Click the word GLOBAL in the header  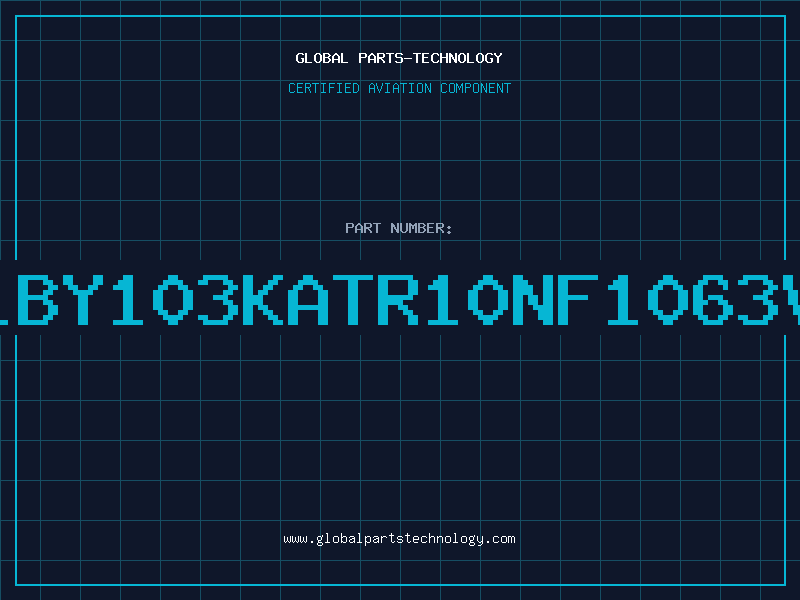(x=322, y=58)
